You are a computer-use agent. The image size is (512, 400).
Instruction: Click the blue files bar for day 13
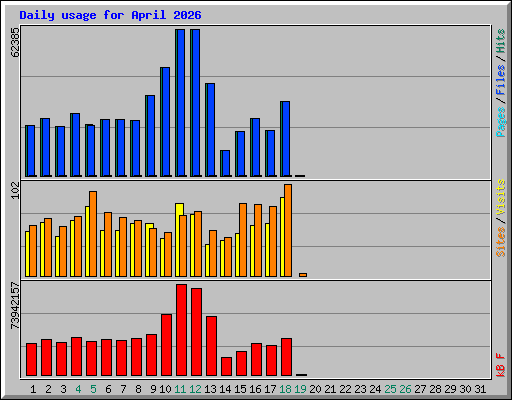click(x=211, y=130)
